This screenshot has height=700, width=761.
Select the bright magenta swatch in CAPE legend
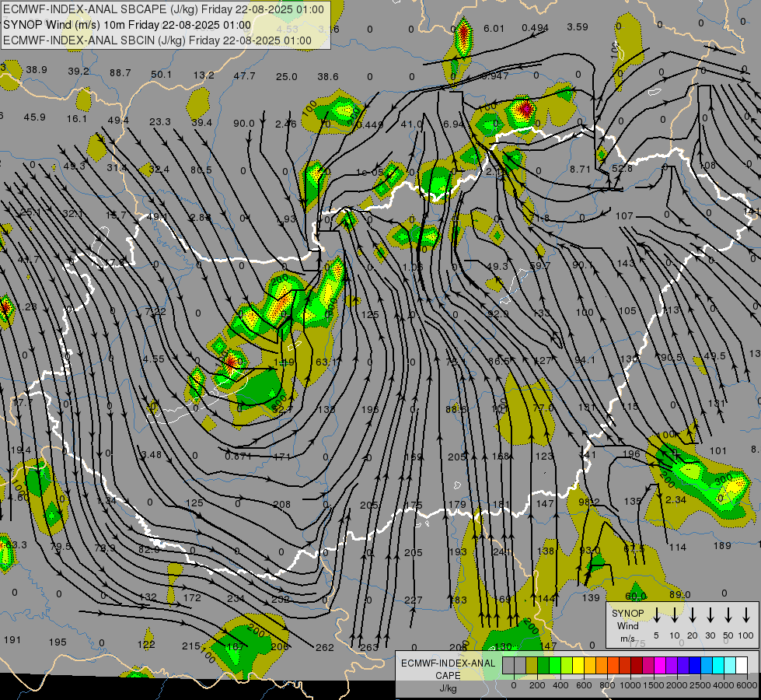tap(660, 666)
